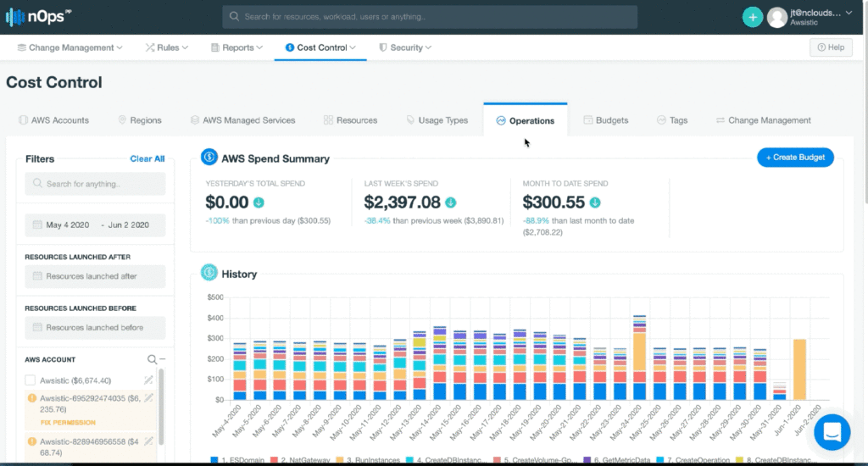Open the Cost Control dropdown menu

320,47
